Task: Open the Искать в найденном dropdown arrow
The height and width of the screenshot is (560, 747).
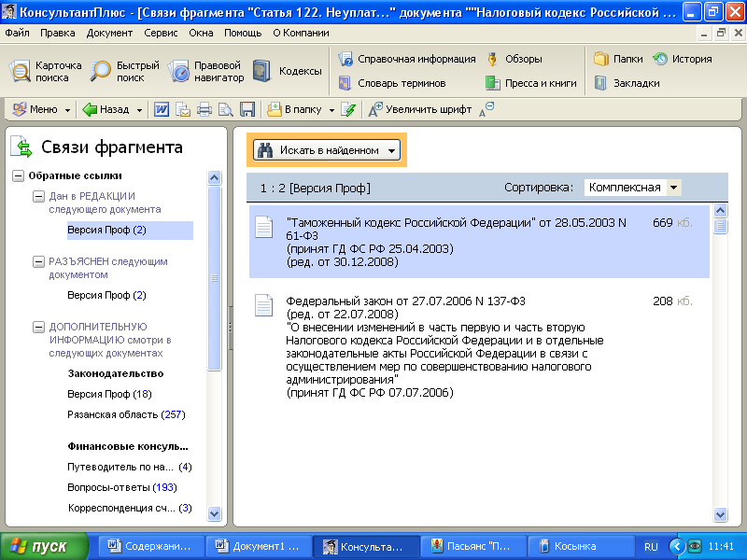Action: 391,151
